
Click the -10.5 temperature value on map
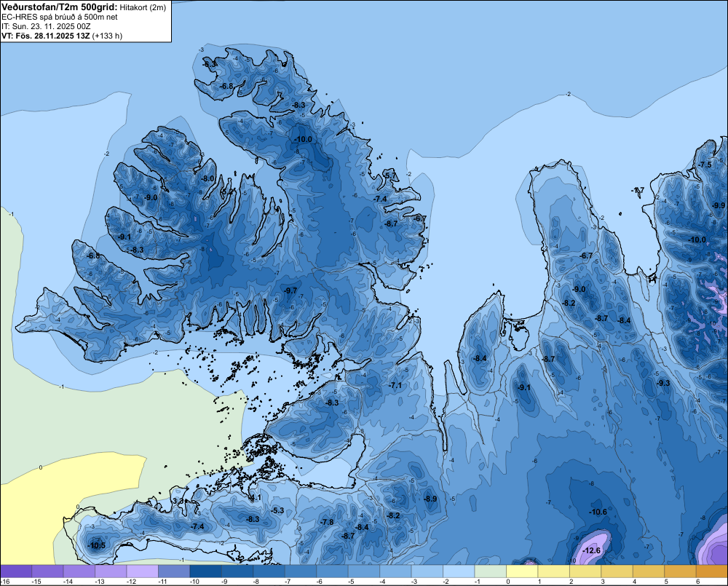[96, 546]
